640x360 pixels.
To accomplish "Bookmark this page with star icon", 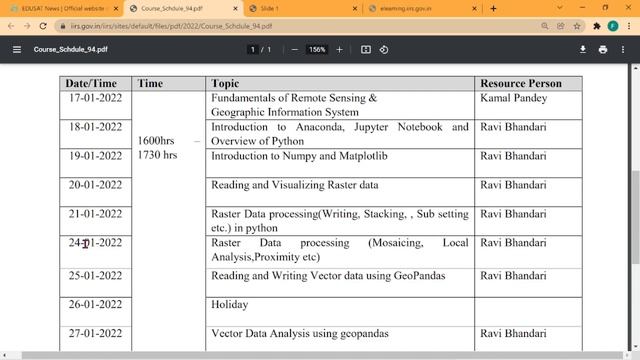I will [x=577, y=26].
